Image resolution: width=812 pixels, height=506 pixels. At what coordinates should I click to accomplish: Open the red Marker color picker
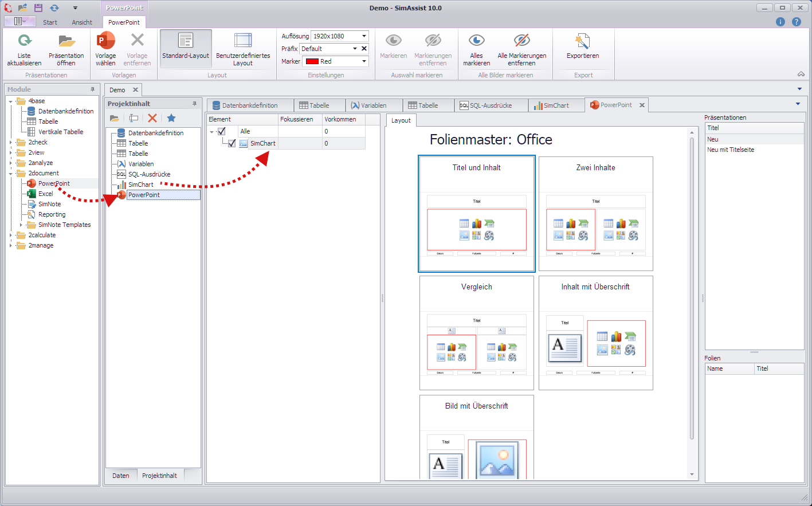pos(364,61)
